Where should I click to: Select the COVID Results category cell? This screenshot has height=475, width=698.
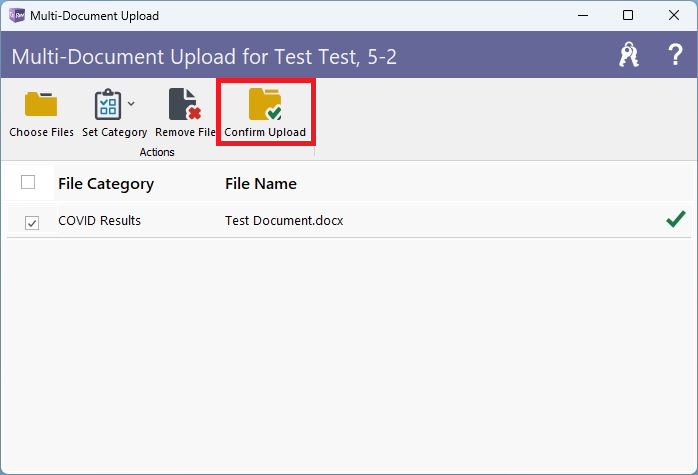point(99,220)
